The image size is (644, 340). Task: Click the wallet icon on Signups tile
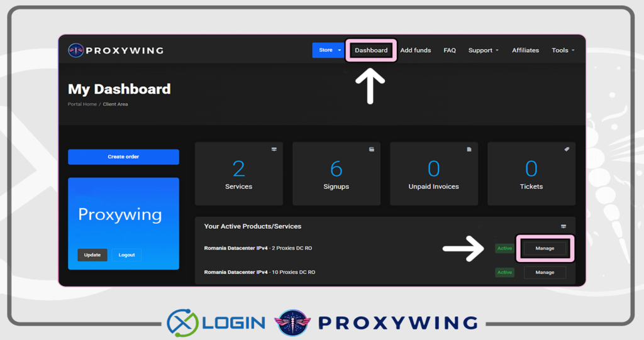[x=371, y=149]
